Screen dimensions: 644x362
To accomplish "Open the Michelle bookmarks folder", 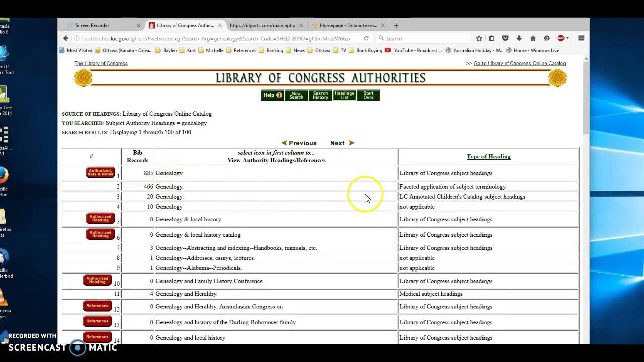I will 211,50.
